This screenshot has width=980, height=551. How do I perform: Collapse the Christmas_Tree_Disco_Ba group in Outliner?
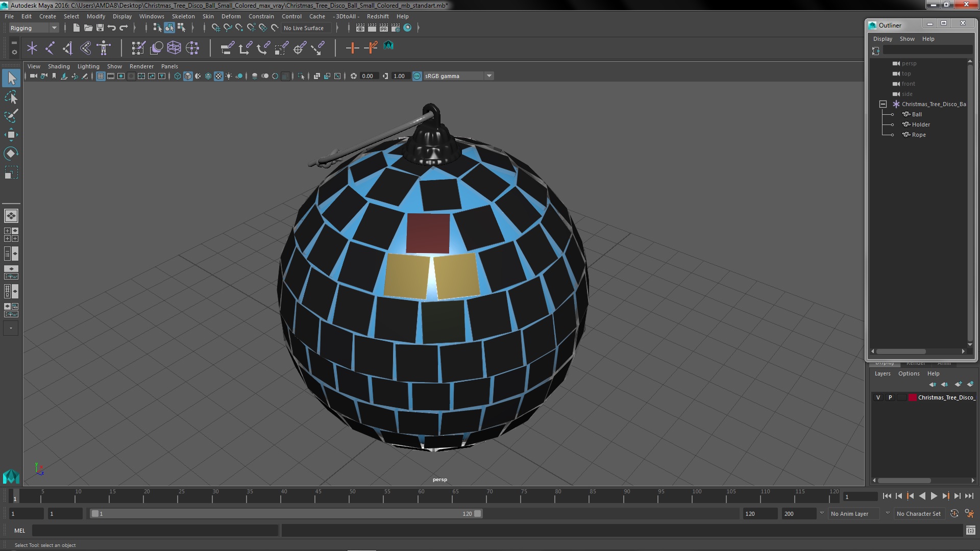(883, 104)
